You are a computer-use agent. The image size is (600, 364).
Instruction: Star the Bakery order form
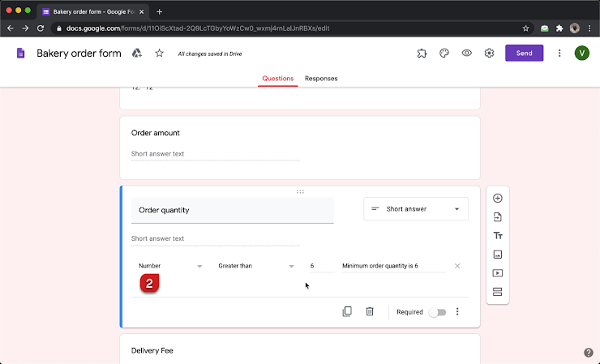tap(159, 54)
